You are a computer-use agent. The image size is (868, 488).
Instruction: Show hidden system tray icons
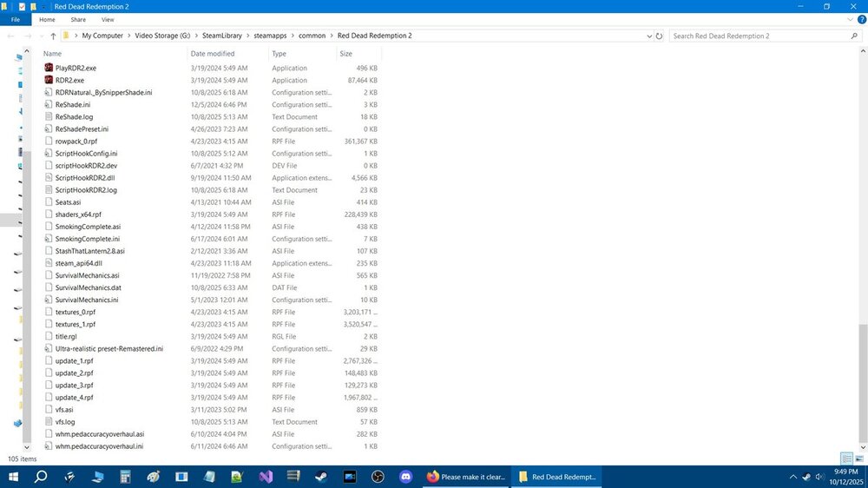[792, 477]
